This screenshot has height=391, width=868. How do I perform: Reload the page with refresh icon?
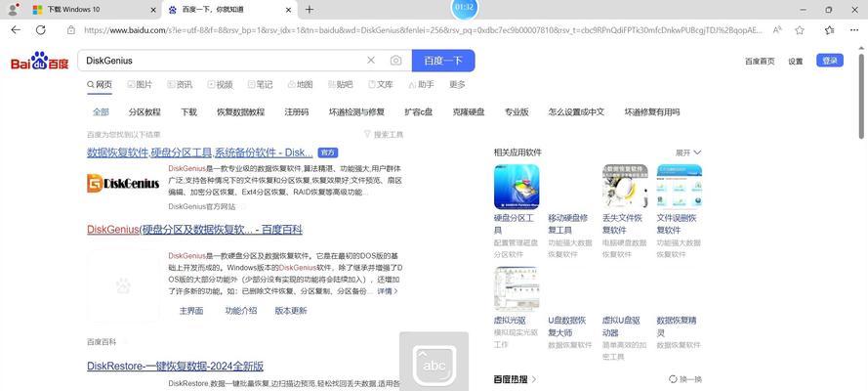click(40, 30)
